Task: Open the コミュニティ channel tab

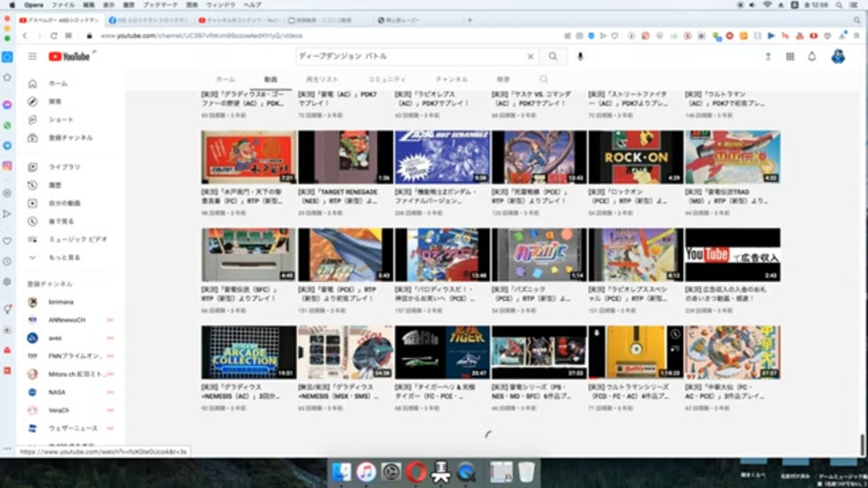Action: (387, 80)
